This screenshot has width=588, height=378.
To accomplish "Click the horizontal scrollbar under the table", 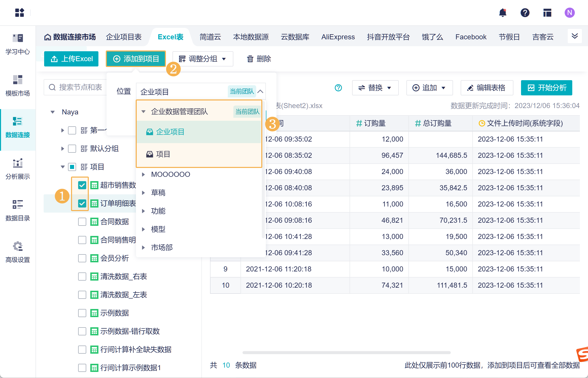I will 346,352.
